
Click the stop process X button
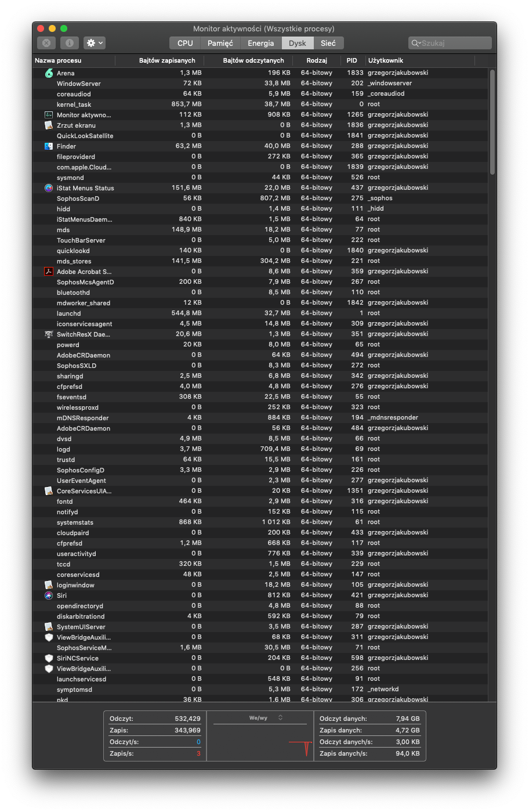coord(46,43)
